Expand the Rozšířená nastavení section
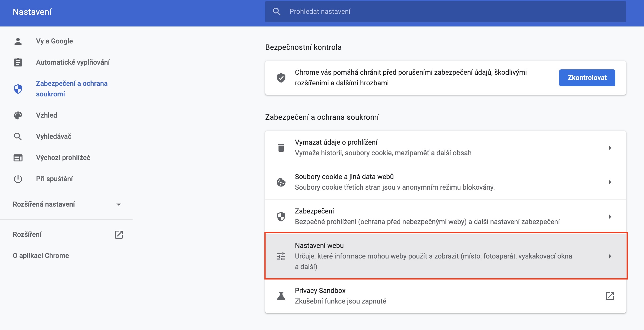Screen dimensions: 644x330 point(119,204)
